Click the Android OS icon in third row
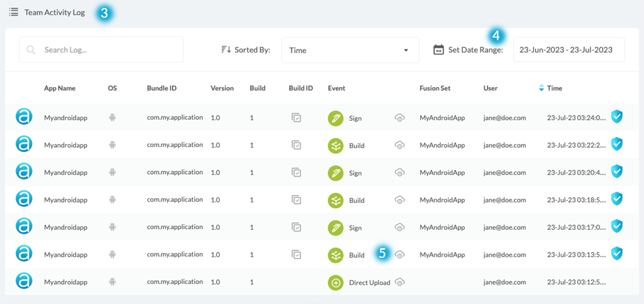 112,172
